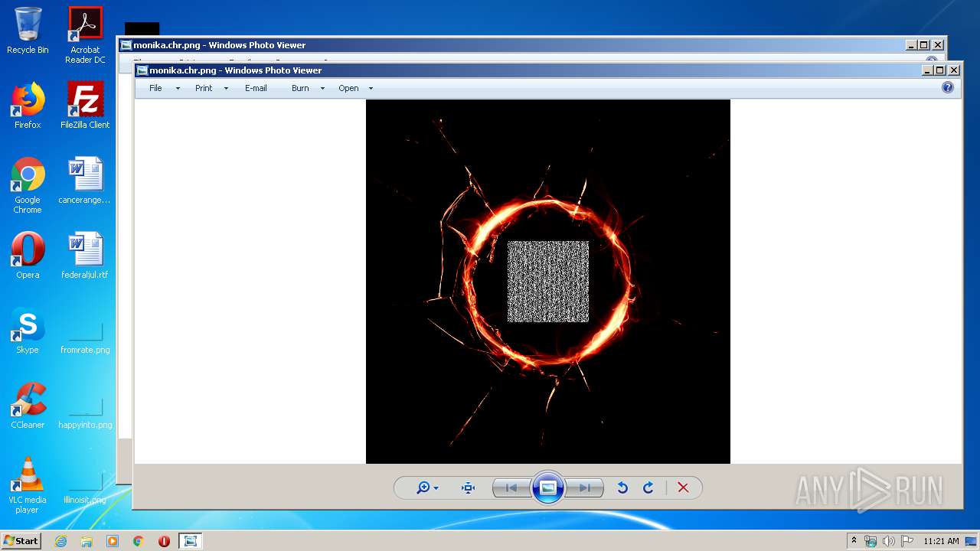Image resolution: width=980 pixels, height=551 pixels.
Task: Expand the Print dropdown arrow
Action: (226, 89)
